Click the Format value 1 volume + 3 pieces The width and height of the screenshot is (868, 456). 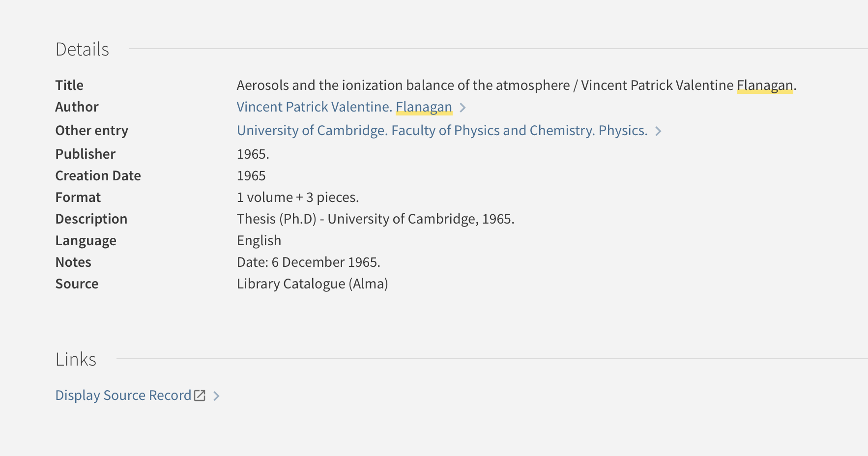[297, 198]
